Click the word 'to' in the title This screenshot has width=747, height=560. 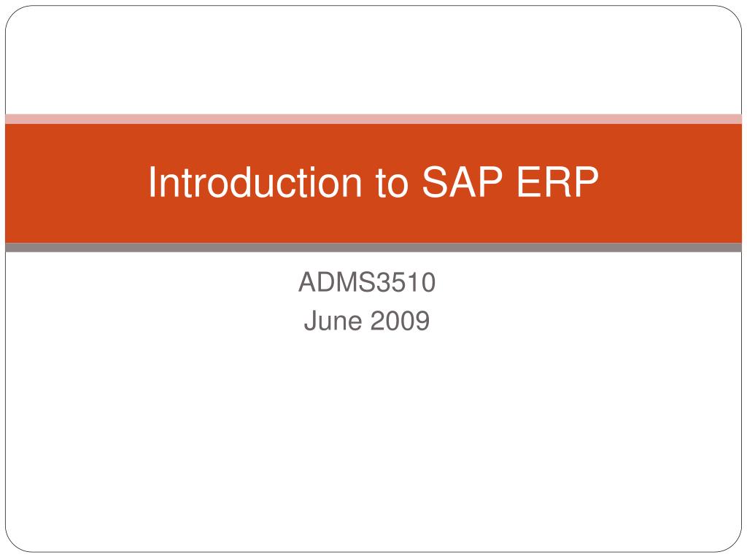click(x=392, y=183)
